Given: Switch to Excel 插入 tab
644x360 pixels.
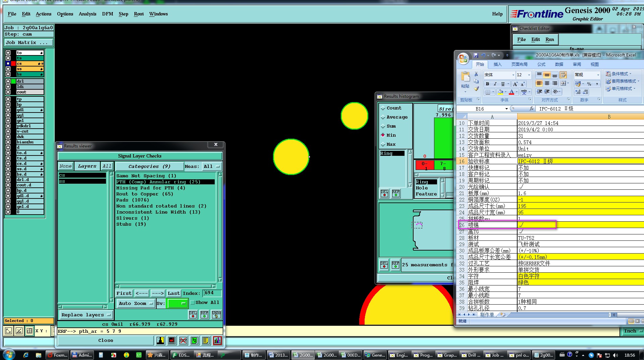Looking at the screenshot, I should 497,64.
